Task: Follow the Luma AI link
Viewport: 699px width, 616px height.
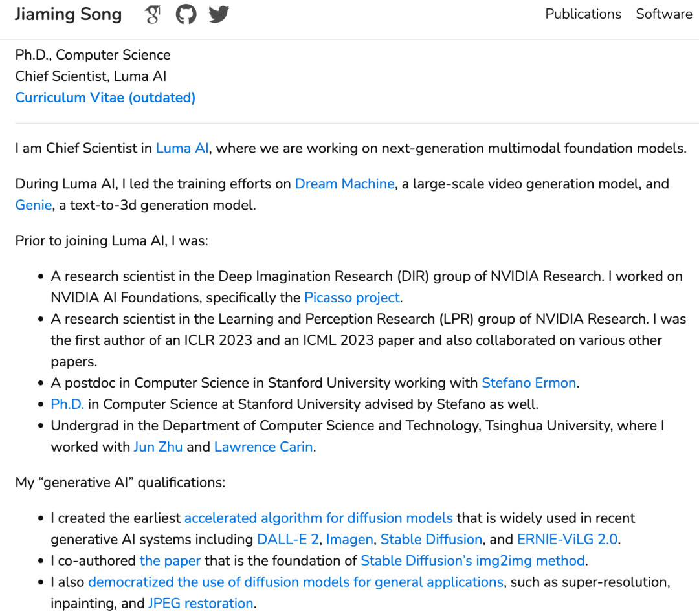Action: (x=182, y=148)
